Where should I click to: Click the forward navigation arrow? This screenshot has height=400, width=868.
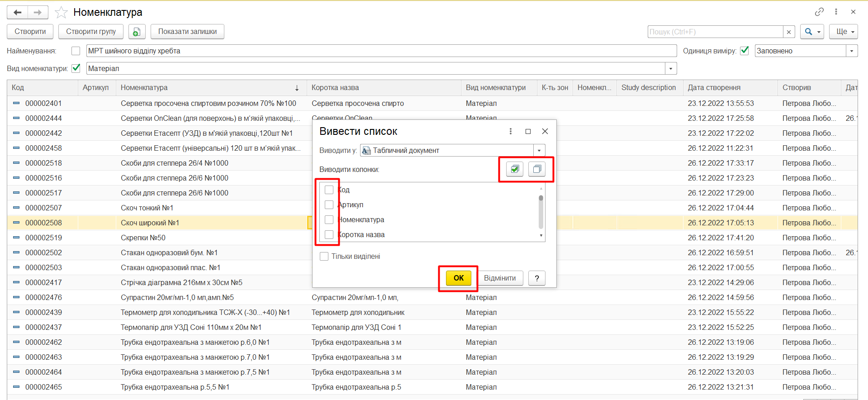[38, 12]
